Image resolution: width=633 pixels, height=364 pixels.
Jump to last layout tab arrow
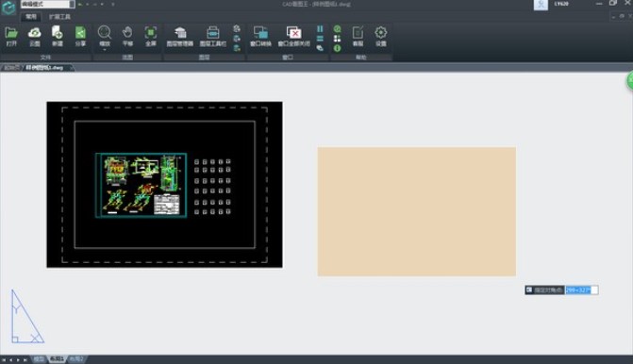pos(25,359)
